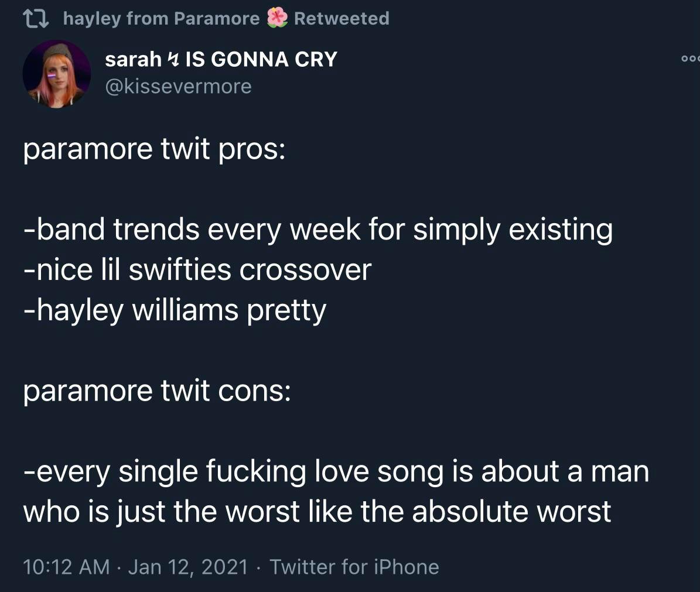
Task: Click the retweet icon above the tweet
Action: pos(39,19)
